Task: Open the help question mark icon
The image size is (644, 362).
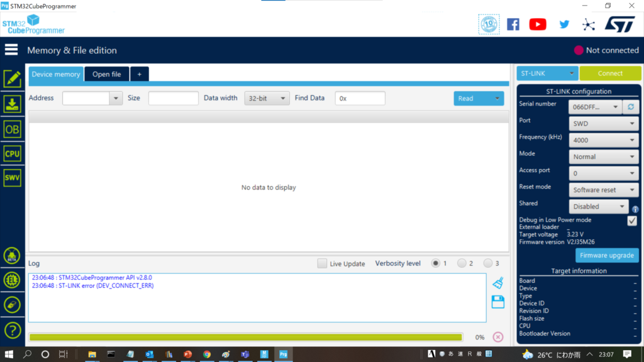Action: click(x=12, y=331)
